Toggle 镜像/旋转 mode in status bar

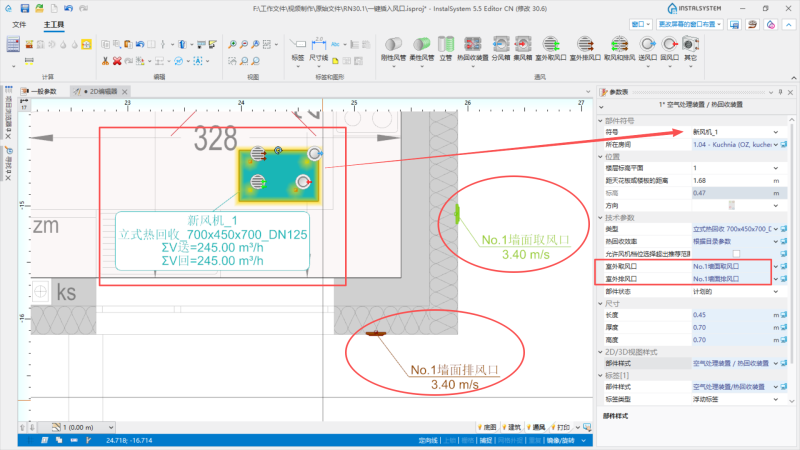click(560, 440)
